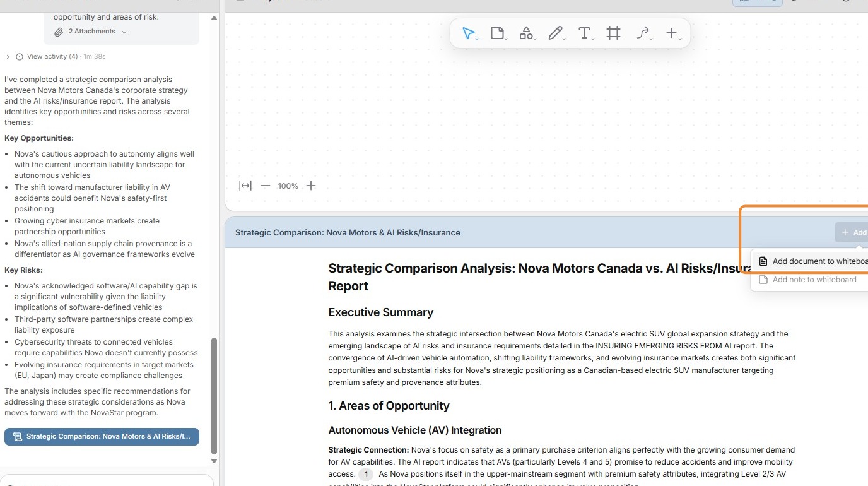Click chat scrollbar up arrow
Viewport: 868px width, 486px height.
pyautogui.click(x=214, y=18)
